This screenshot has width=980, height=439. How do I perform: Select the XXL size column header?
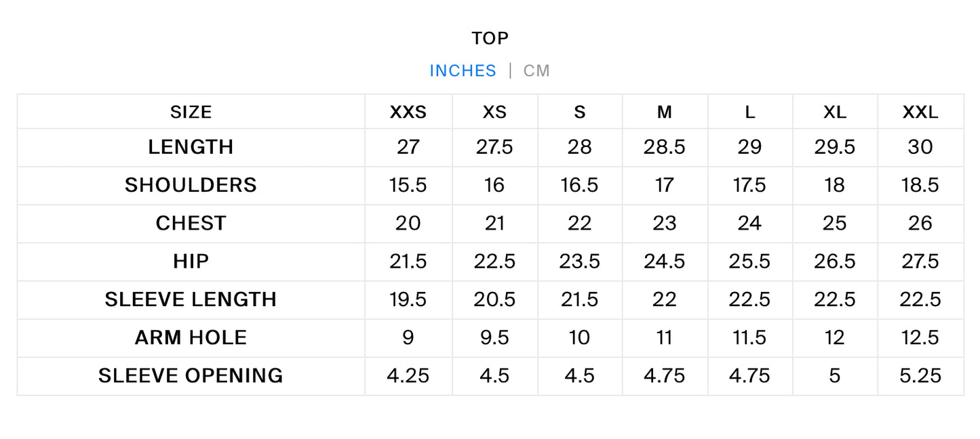click(920, 112)
